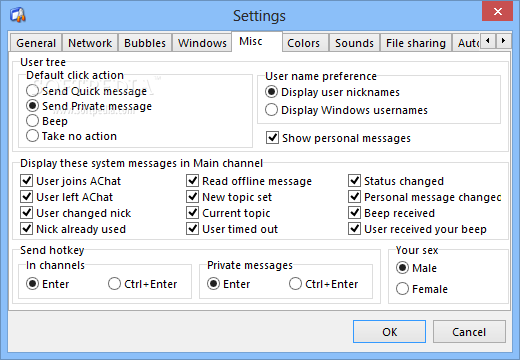Choose Take no action radio button
The width and height of the screenshot is (520, 360).
coord(71,136)
